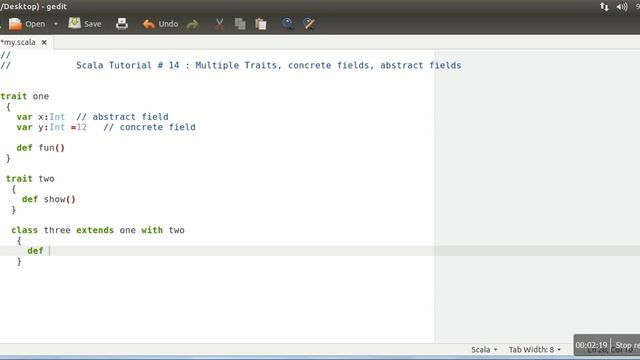This screenshot has height=360, width=640.
Task: Click the 'var x:Int' abstract field line
Action: tap(40, 117)
